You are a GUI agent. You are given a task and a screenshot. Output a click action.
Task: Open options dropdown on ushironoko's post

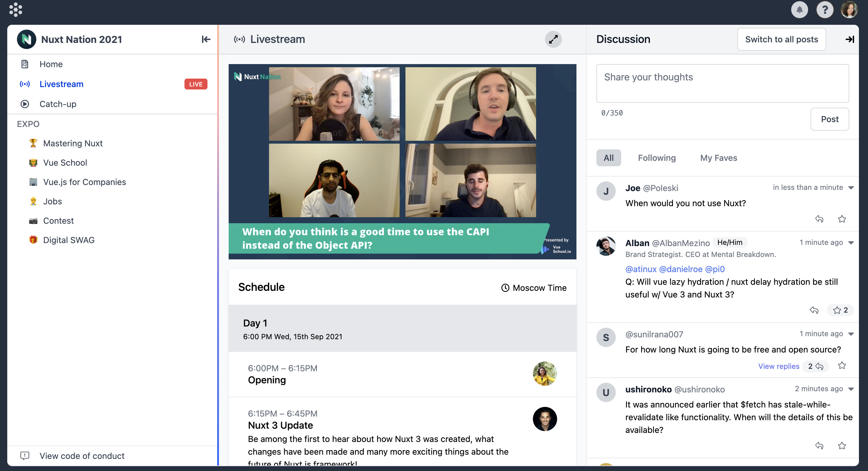click(851, 389)
